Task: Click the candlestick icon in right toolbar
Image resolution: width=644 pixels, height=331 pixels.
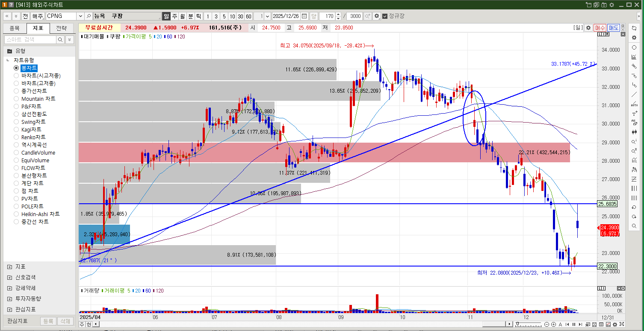Action: [x=634, y=132]
